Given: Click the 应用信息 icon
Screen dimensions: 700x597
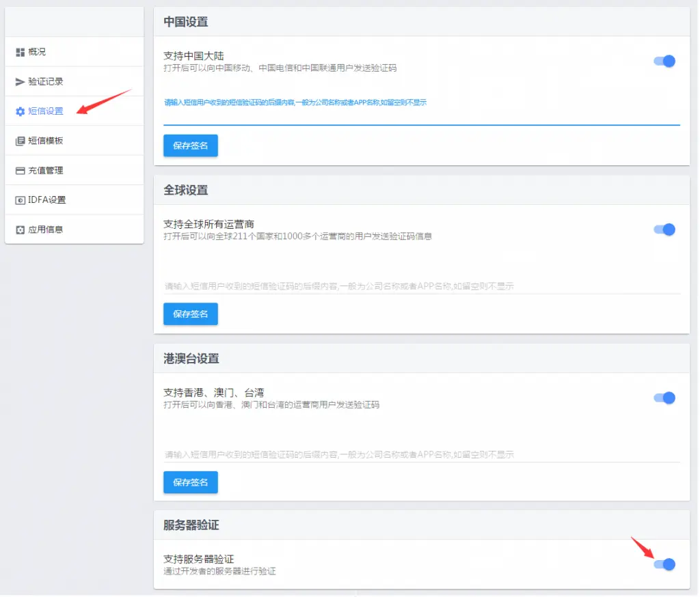Looking at the screenshot, I should 20,230.
